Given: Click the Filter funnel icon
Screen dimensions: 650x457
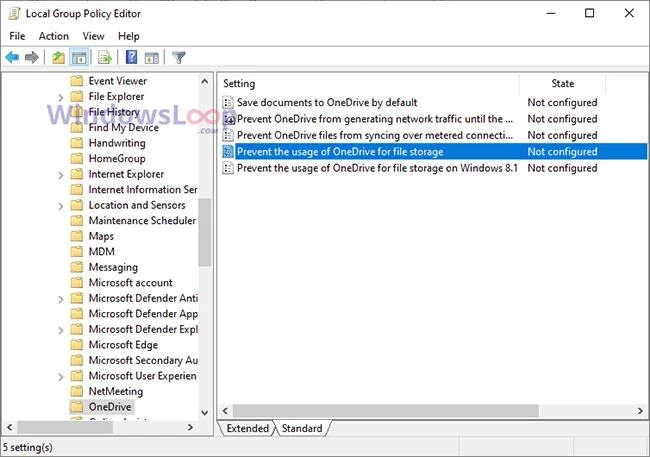Looking at the screenshot, I should 179,57.
